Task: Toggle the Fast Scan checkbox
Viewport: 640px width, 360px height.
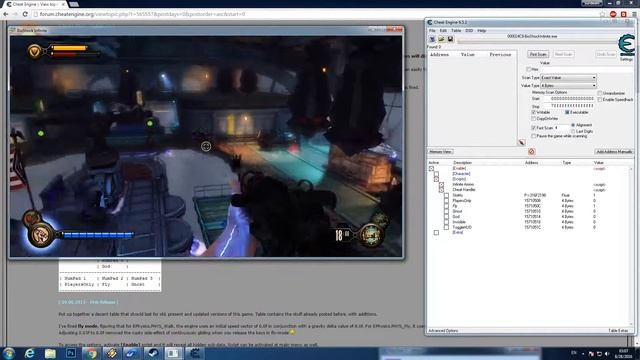Action: (533, 128)
